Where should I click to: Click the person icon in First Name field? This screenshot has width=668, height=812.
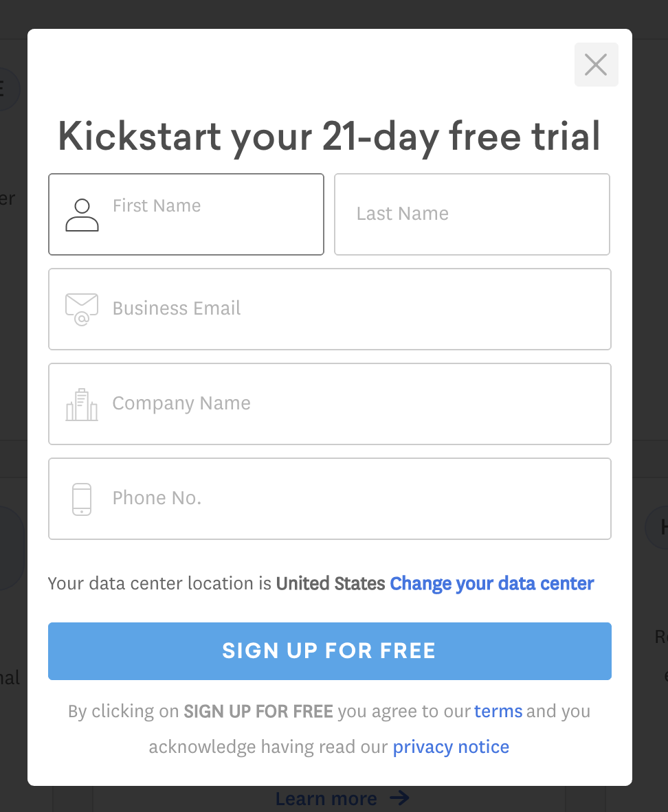(x=82, y=215)
